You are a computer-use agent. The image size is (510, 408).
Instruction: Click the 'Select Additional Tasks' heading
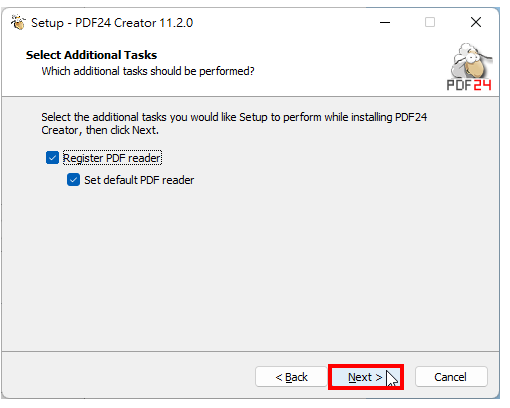pyautogui.click(x=91, y=55)
